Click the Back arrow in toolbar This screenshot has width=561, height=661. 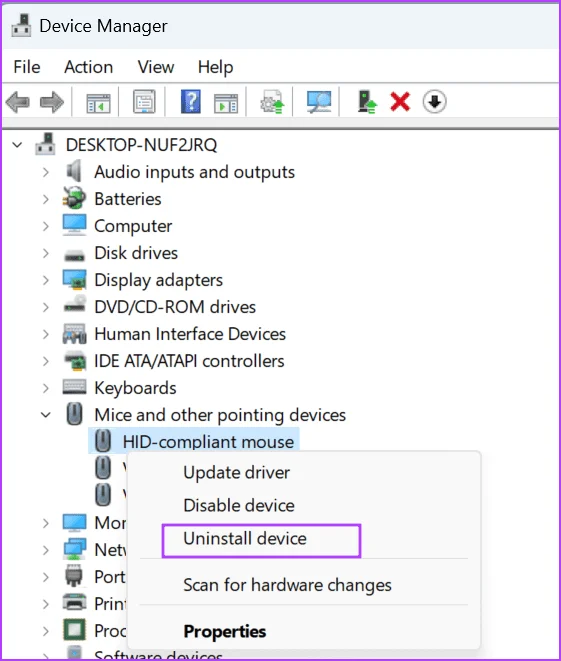click(x=18, y=102)
